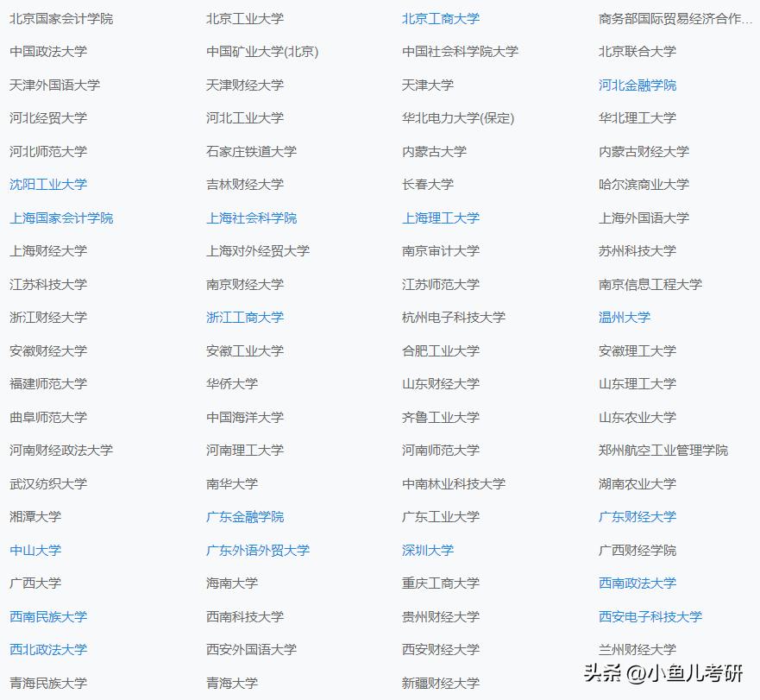This screenshot has width=760, height=700.
Task: Click 内蒙古财经大学 entry
Action: (644, 152)
